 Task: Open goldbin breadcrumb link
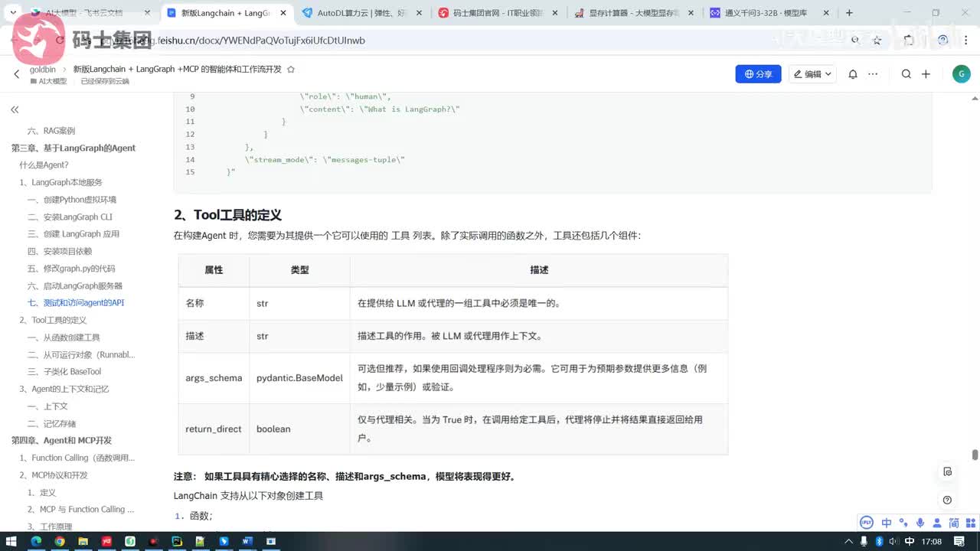pos(43,70)
